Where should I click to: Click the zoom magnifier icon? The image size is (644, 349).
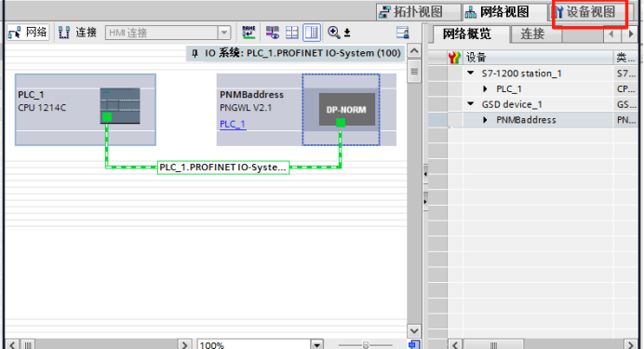(x=333, y=33)
